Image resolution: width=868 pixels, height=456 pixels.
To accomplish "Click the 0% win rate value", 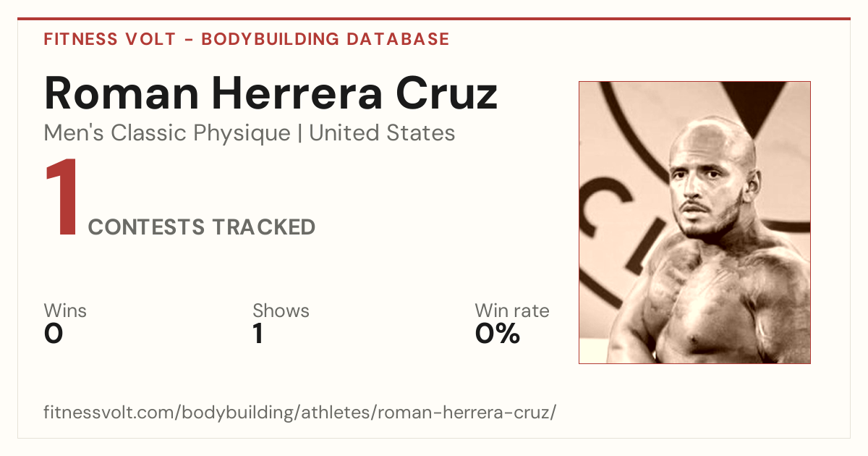I will [498, 334].
